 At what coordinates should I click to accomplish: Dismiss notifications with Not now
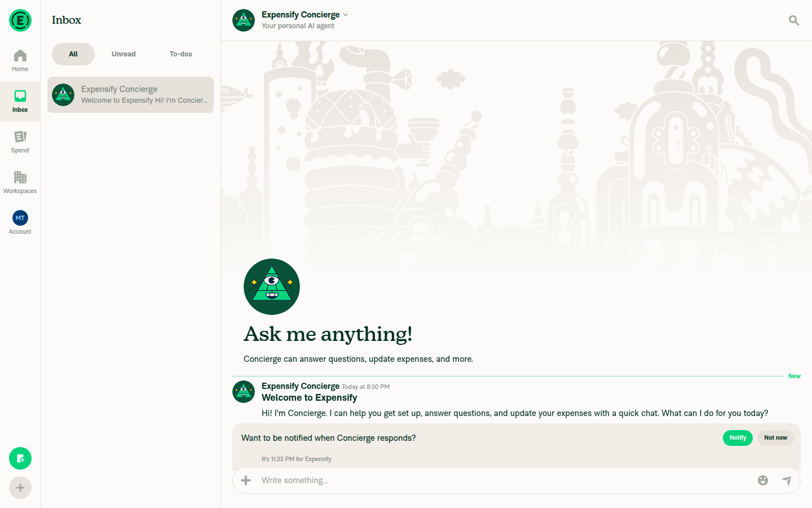coord(775,438)
